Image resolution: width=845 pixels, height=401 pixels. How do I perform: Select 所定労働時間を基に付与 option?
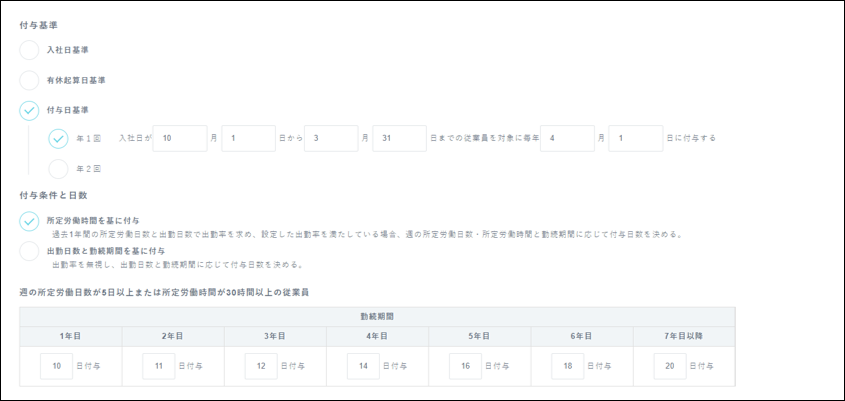(x=30, y=221)
